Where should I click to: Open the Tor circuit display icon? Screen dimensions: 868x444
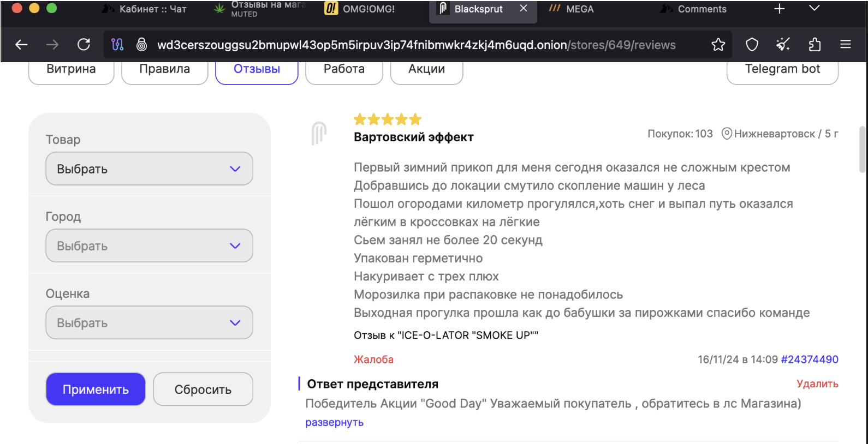point(117,45)
